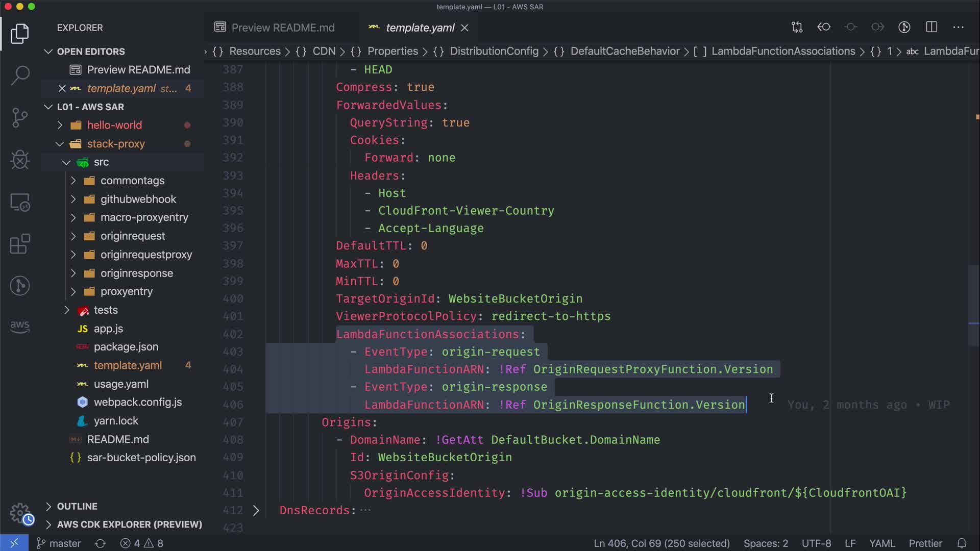The height and width of the screenshot is (551, 980).
Task: Expand the OUTLINE section
Action: (77, 506)
